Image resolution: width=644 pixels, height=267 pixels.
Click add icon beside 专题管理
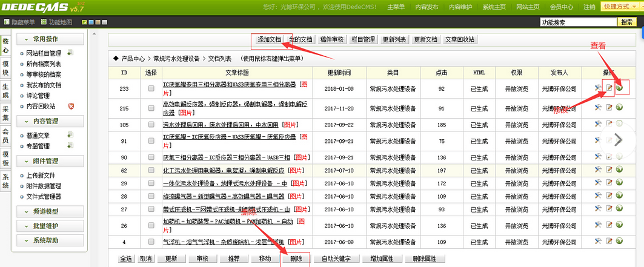coord(70,145)
